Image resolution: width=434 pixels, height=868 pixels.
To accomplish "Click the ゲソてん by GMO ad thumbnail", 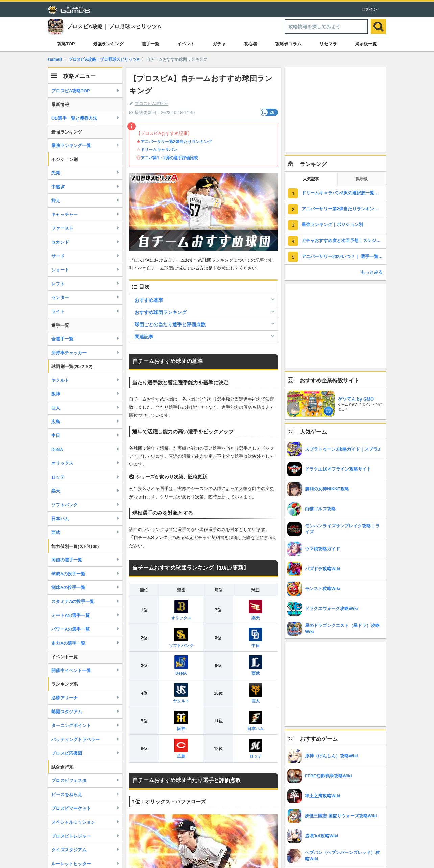I will [311, 404].
